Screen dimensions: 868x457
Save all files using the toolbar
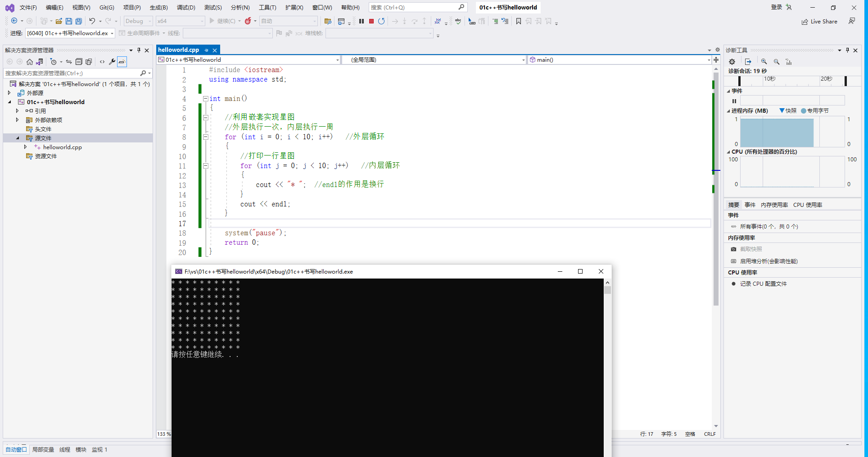pos(79,21)
